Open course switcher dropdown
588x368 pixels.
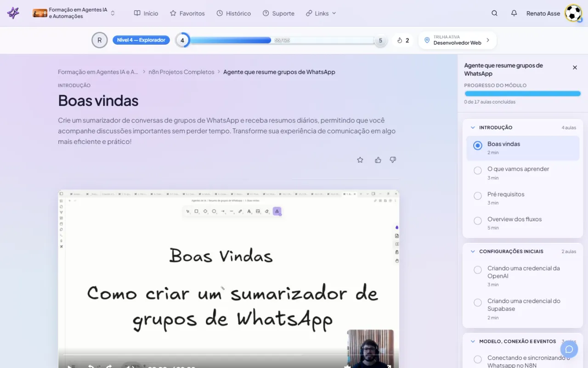(x=113, y=13)
